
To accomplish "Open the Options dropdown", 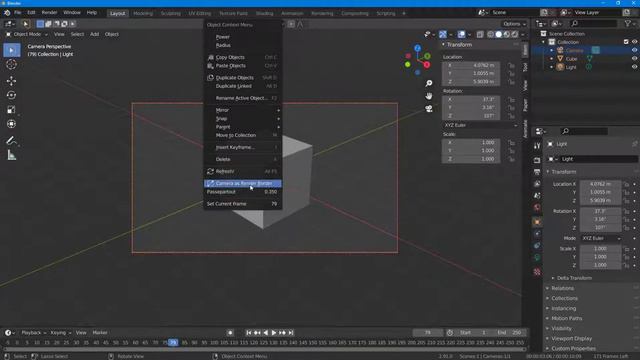I will (513, 24).
